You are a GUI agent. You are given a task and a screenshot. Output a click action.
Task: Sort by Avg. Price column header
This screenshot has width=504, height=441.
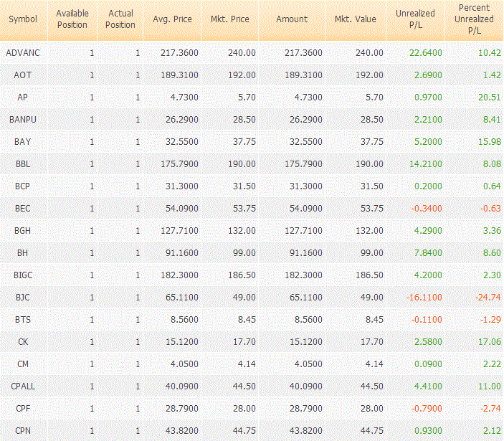coord(172,19)
